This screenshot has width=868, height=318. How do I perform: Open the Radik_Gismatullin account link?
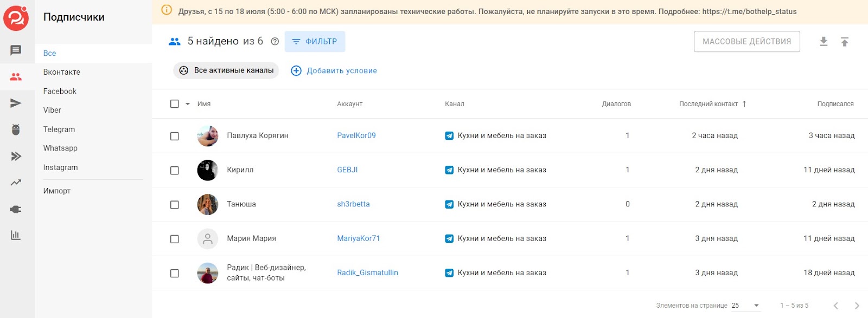[x=367, y=273]
